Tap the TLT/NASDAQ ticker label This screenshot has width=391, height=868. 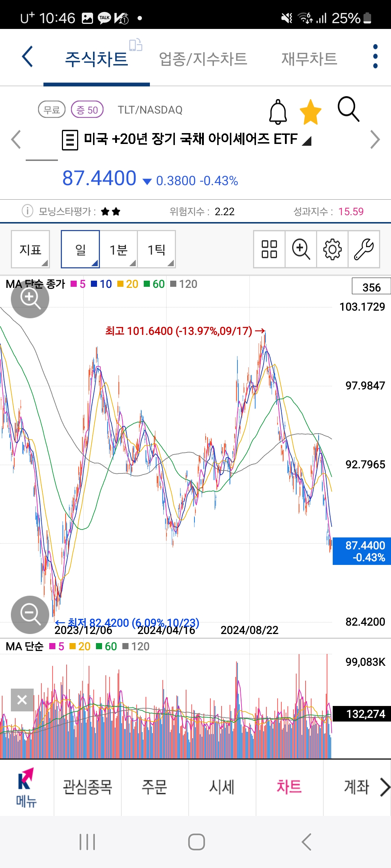[150, 110]
